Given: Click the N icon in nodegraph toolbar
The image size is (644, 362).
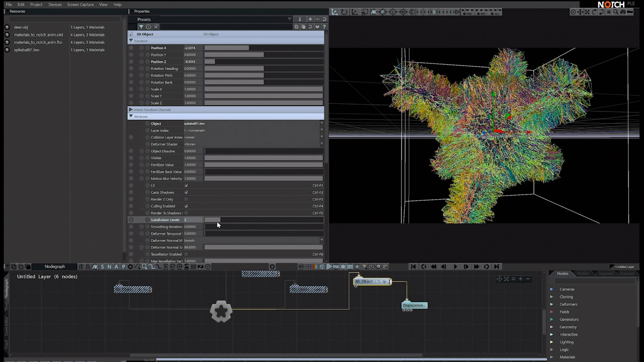Looking at the screenshot, I should tap(109, 267).
